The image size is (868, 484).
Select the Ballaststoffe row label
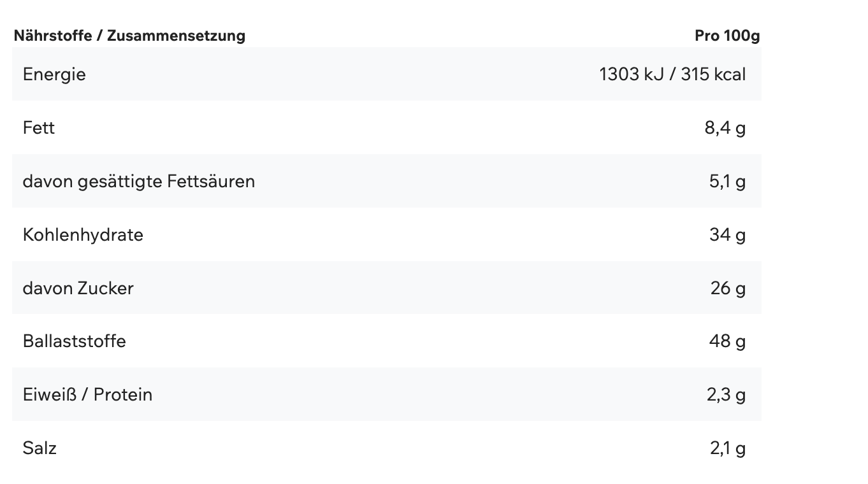[74, 341]
